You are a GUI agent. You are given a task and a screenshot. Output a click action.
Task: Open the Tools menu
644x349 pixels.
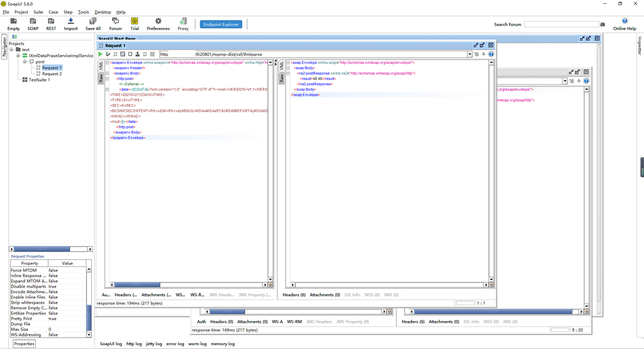[x=83, y=12]
